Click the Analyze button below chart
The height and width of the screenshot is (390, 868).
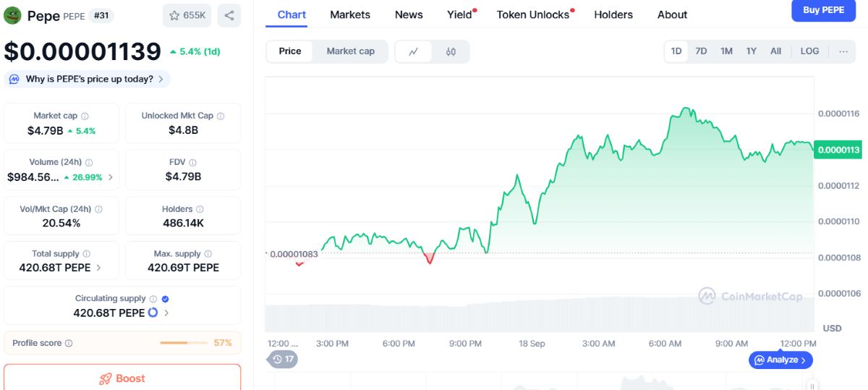(780, 360)
